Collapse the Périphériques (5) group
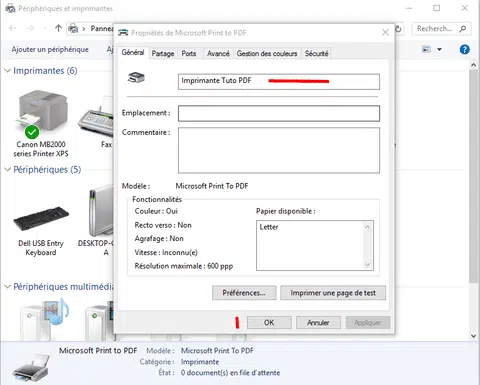Screen dimensions: 480x385 7,170
